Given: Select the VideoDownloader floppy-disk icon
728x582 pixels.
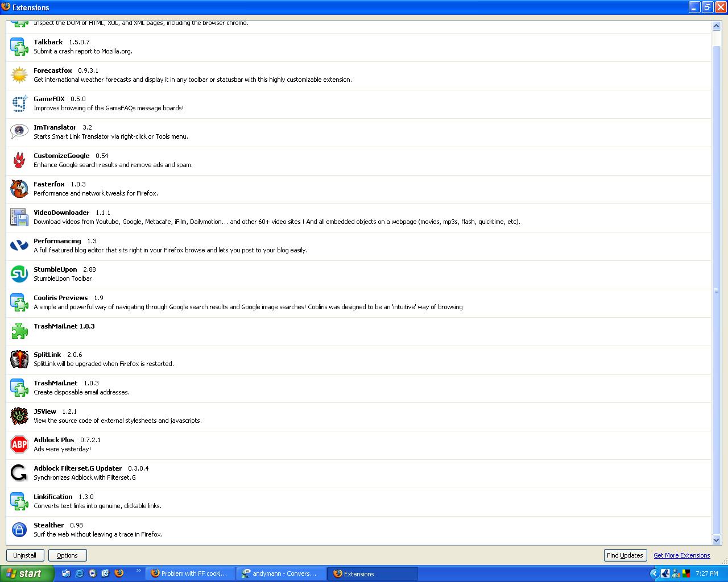Looking at the screenshot, I should 19,217.
